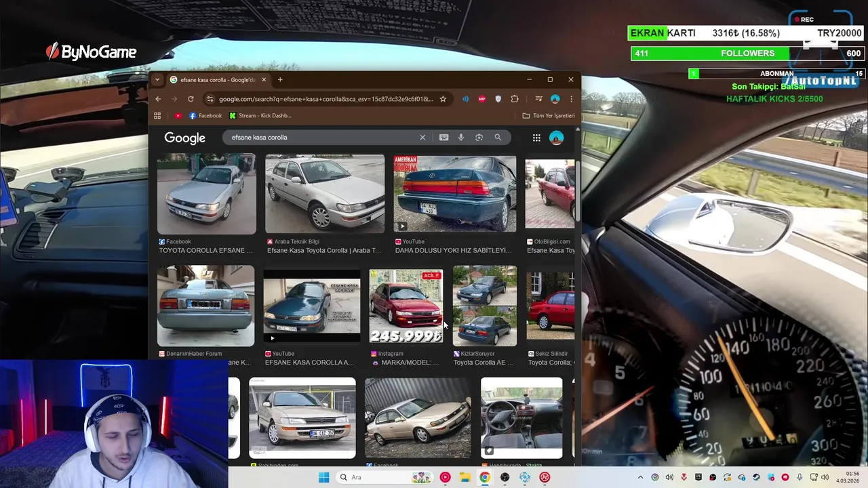Open the blue sound-wave extension icon

[465, 99]
